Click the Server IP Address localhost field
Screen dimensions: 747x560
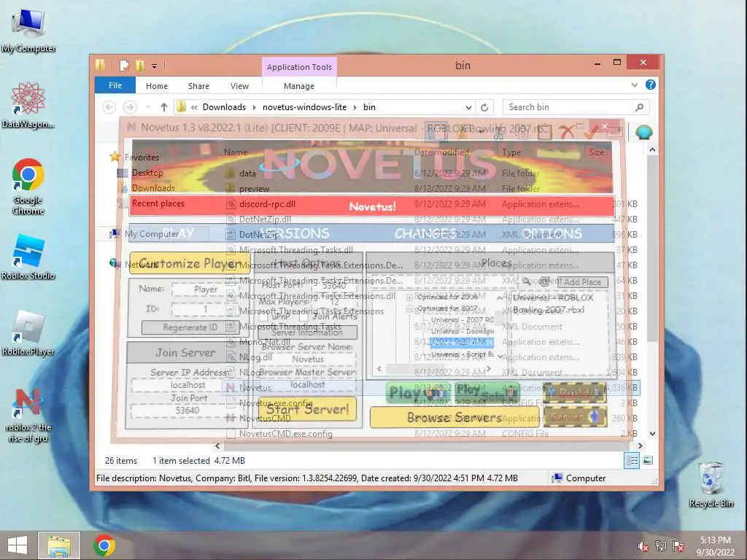(187, 385)
